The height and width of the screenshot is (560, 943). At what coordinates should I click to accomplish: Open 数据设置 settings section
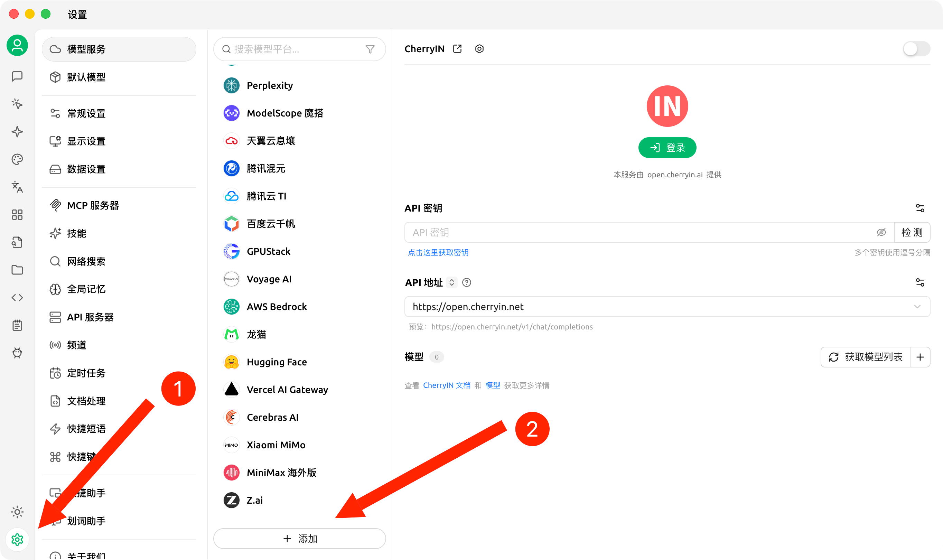(119, 169)
